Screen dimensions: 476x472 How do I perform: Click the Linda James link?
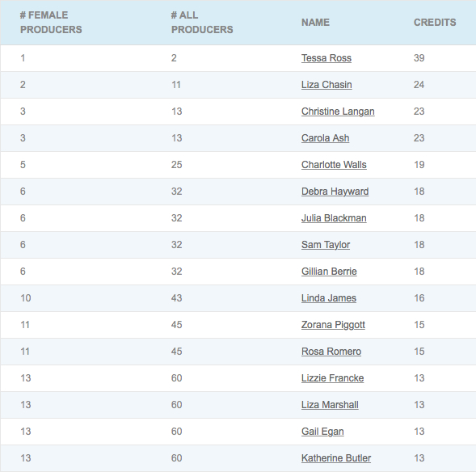329,298
